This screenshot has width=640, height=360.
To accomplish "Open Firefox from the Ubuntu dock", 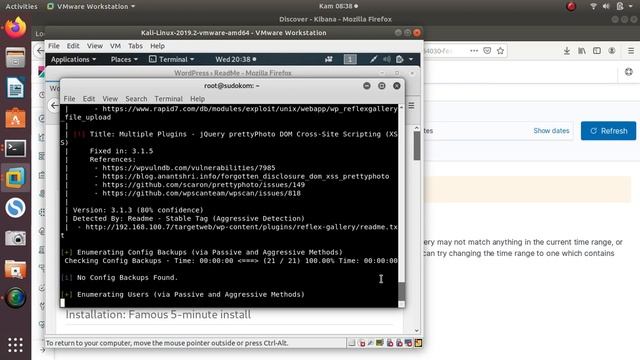I will pos(15,28).
